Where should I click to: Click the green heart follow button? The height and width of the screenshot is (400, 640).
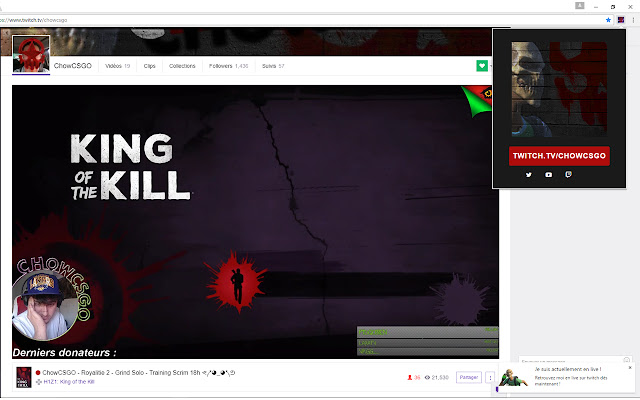[x=482, y=65]
